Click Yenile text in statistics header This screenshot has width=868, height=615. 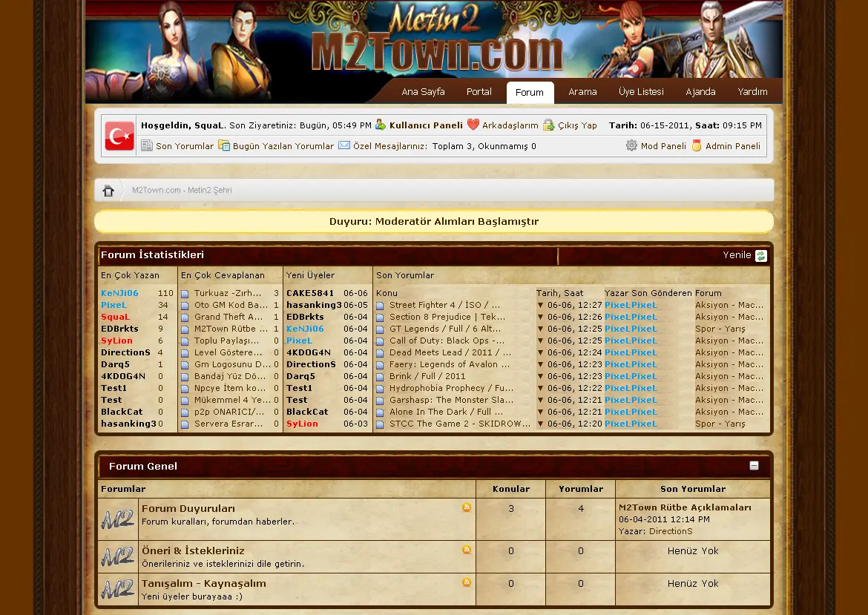click(x=737, y=255)
